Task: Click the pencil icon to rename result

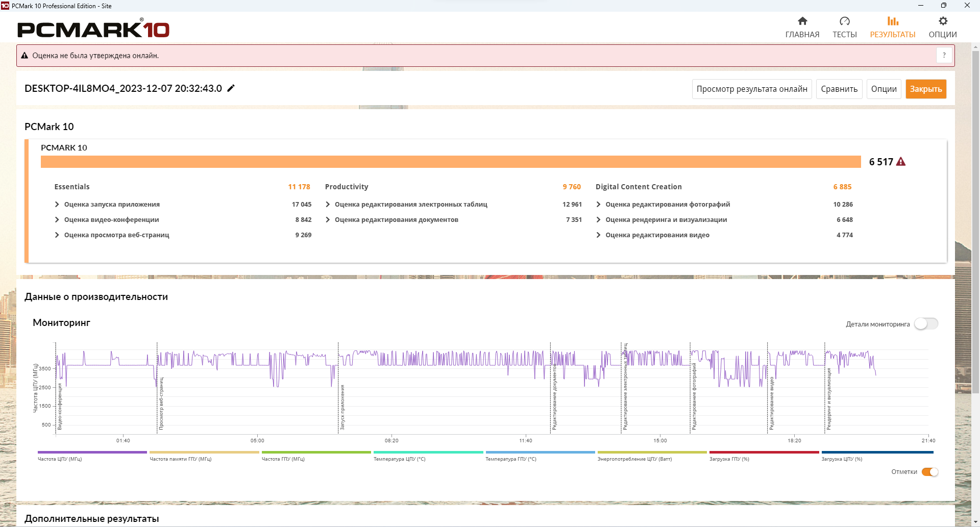Action: coord(231,88)
